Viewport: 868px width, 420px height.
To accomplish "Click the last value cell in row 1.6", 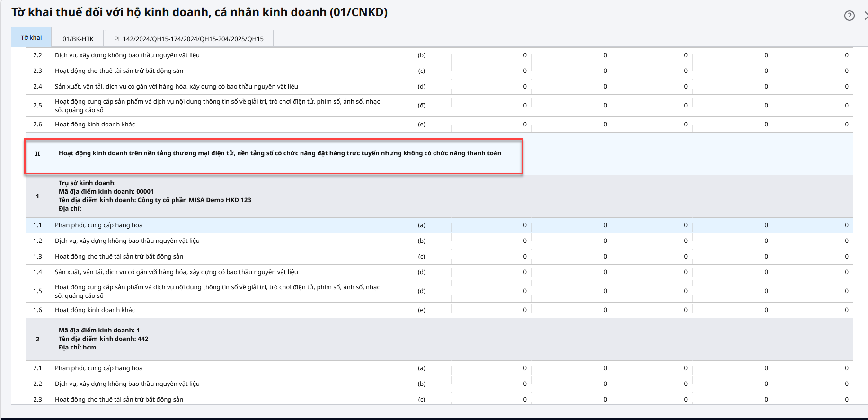I will (813, 310).
